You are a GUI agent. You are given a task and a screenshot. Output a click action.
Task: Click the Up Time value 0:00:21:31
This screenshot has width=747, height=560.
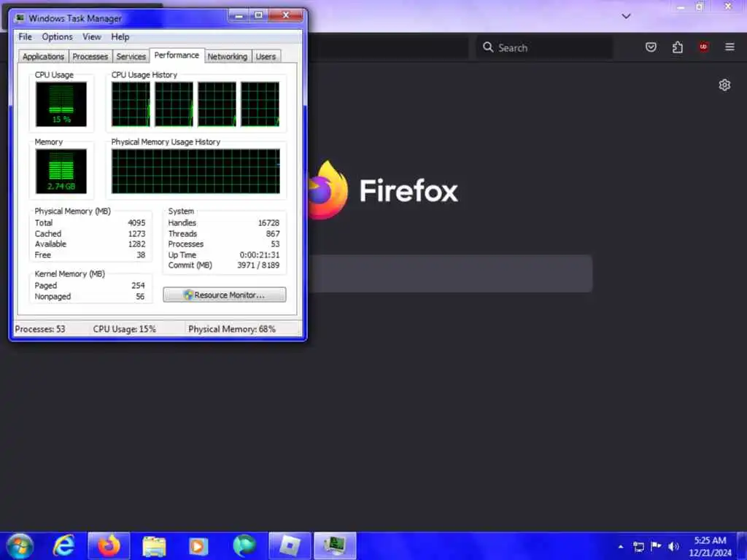coord(260,254)
